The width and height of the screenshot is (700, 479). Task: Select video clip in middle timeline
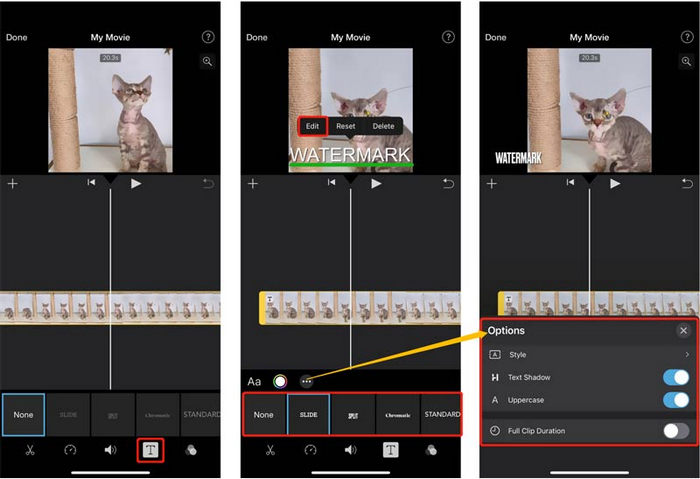point(360,308)
